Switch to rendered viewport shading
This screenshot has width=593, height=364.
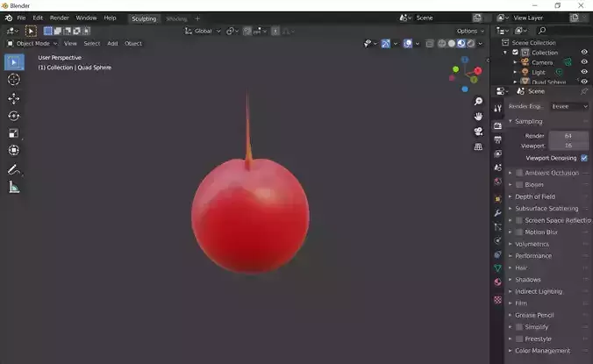[471, 44]
